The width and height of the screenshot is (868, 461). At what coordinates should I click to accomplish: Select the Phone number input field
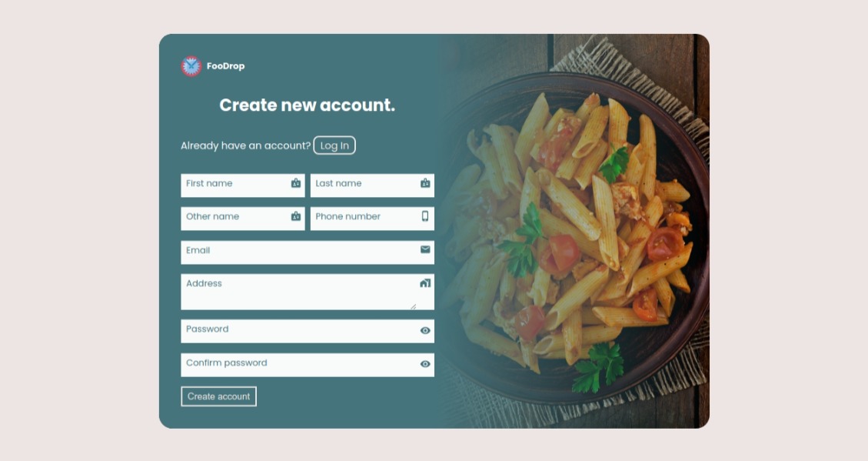373,219
